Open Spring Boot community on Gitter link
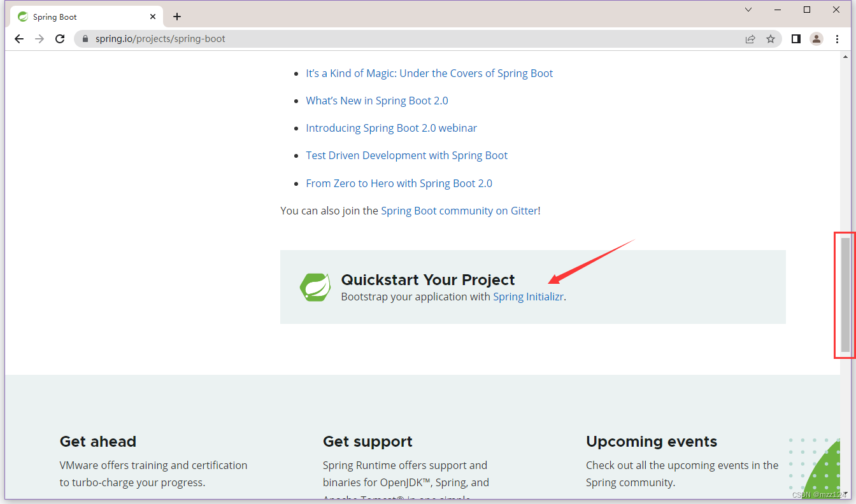856x504 pixels. [x=459, y=211]
